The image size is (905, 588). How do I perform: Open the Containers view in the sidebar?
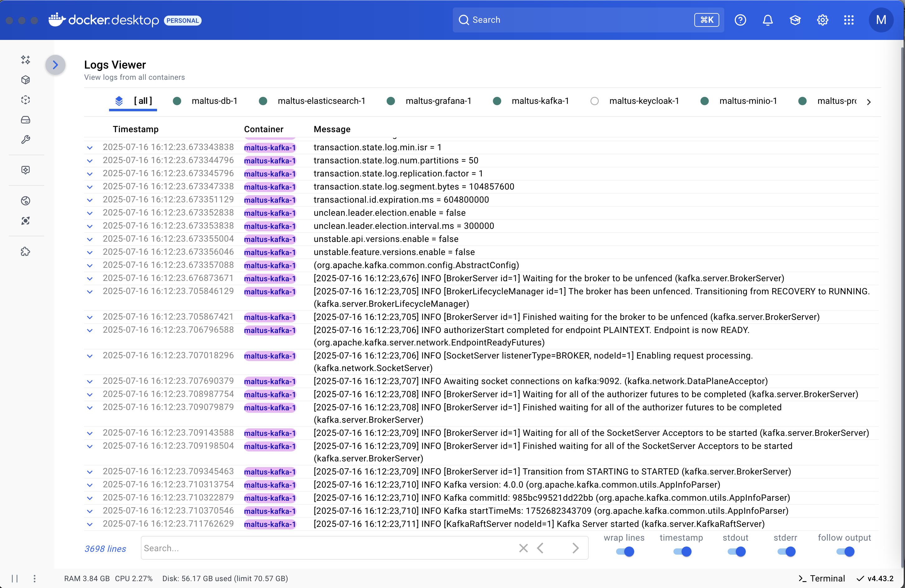26,80
